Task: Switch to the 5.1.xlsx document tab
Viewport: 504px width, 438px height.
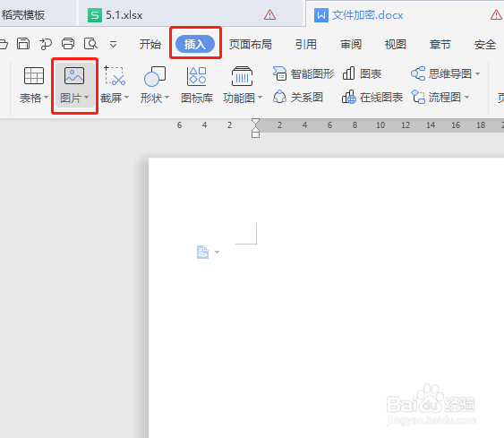Action: coord(192,14)
